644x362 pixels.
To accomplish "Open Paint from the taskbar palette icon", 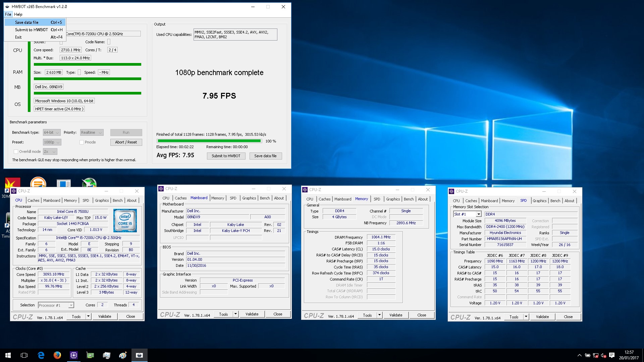I will (x=123, y=355).
